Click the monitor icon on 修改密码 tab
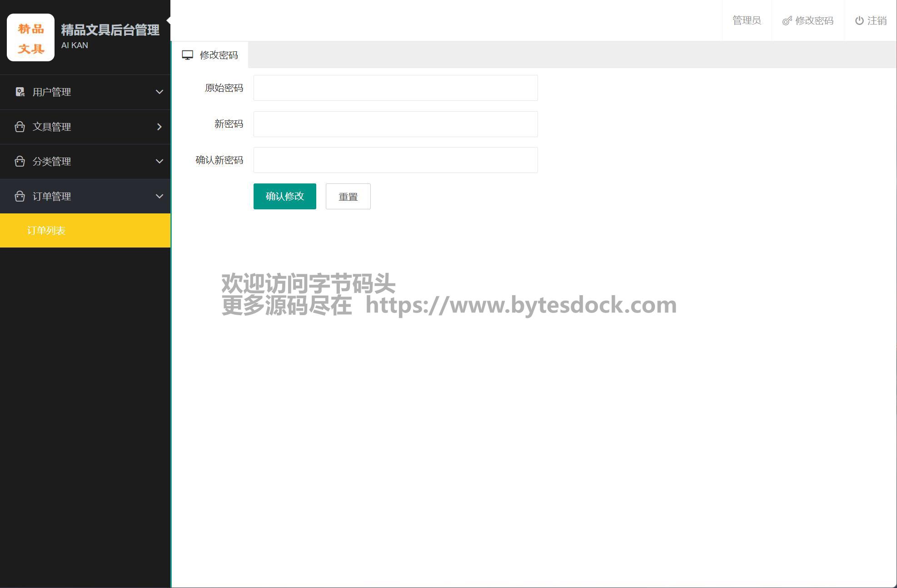The height and width of the screenshot is (588, 897). coord(187,55)
